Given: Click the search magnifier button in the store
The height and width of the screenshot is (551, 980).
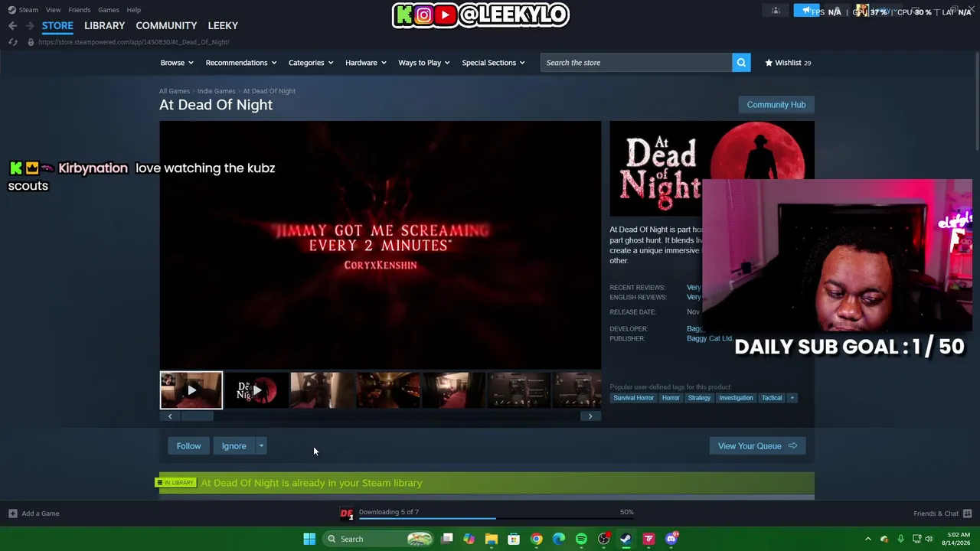Looking at the screenshot, I should click(741, 63).
